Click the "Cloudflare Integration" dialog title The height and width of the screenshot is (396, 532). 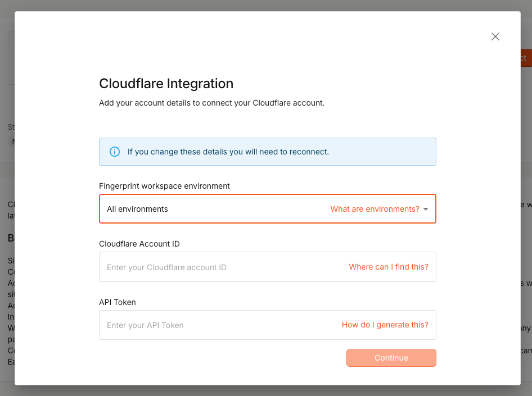pos(166,83)
